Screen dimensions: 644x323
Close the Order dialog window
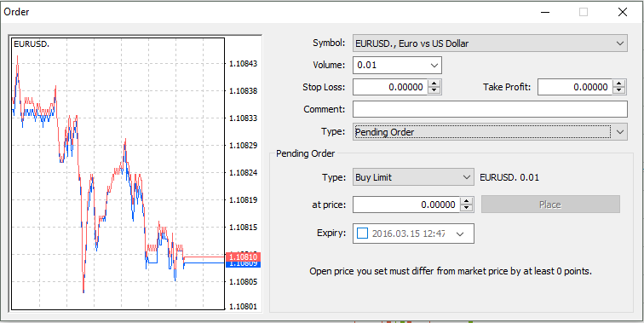pos(622,12)
